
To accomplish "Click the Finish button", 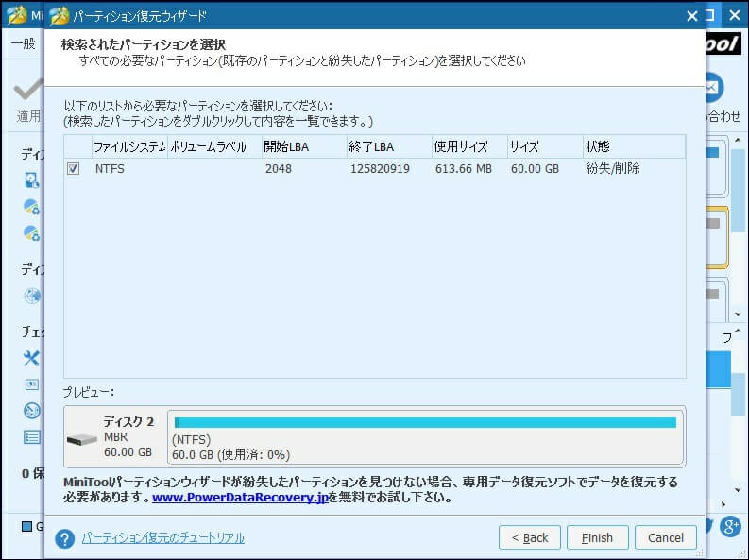I will [597, 537].
